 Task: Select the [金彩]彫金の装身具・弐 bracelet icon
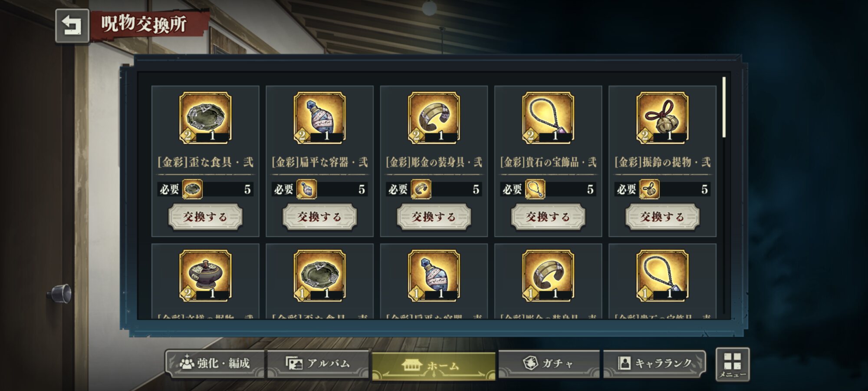point(434,117)
